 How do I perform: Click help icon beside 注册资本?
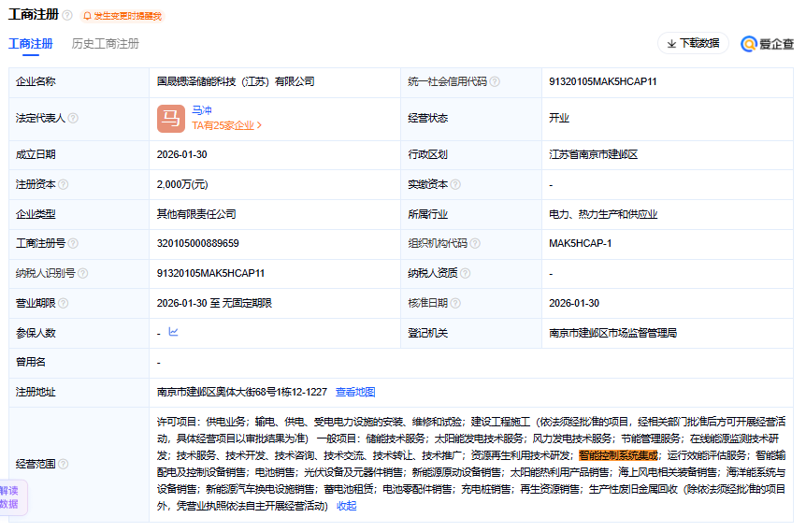[x=64, y=184]
